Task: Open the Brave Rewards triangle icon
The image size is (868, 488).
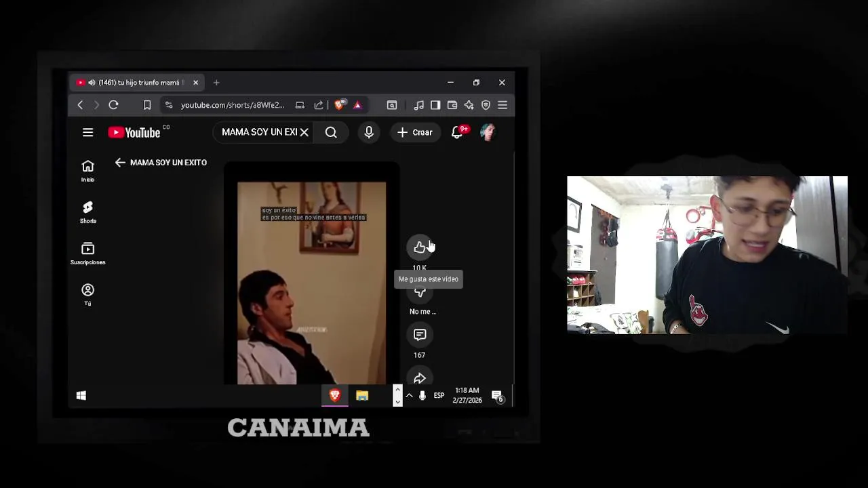Action: pos(357,105)
